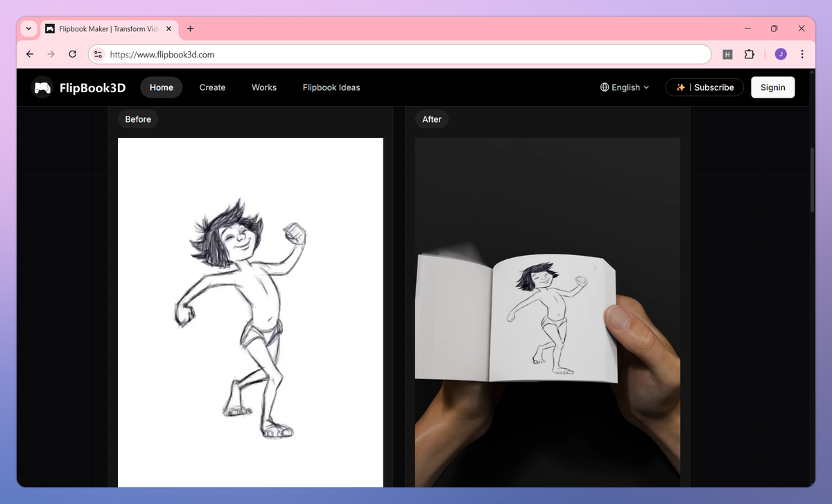Open the tab search dropdown arrow
832x504 pixels.
click(28, 28)
